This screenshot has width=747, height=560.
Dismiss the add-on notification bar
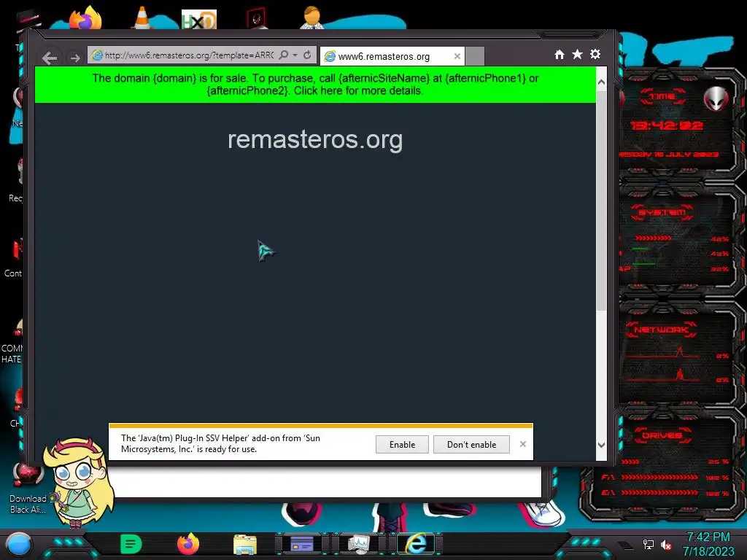pos(522,444)
